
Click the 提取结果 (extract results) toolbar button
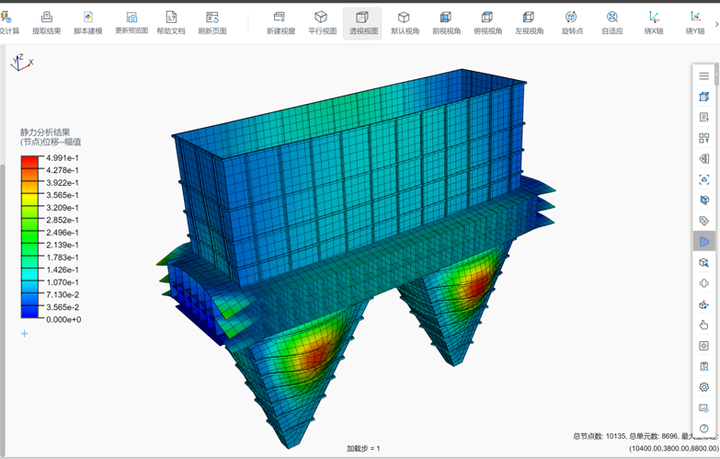point(46,22)
